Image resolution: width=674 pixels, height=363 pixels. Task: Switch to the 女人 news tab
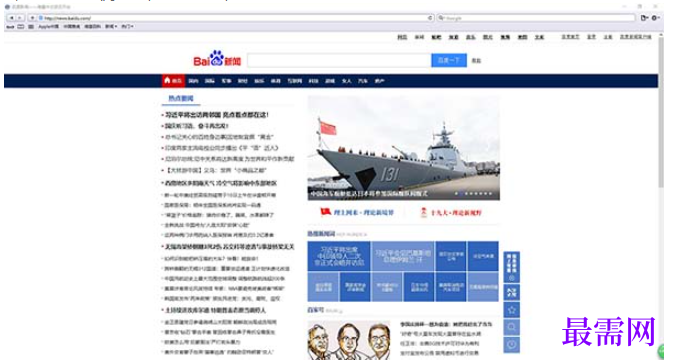pos(346,81)
